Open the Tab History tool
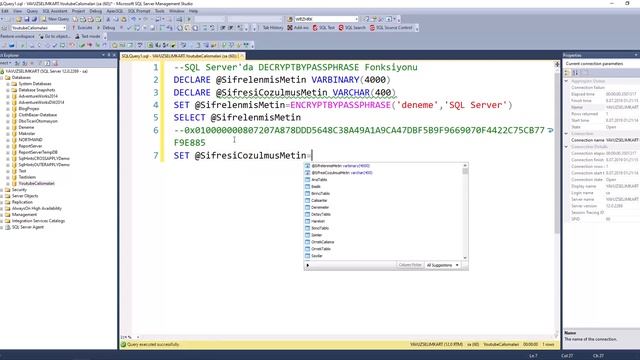 coord(272,28)
